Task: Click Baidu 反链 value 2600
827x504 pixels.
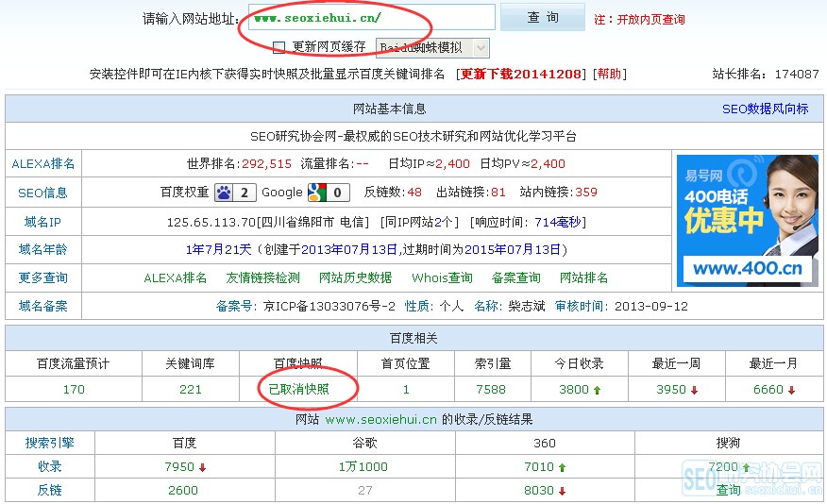Action: pos(183,491)
